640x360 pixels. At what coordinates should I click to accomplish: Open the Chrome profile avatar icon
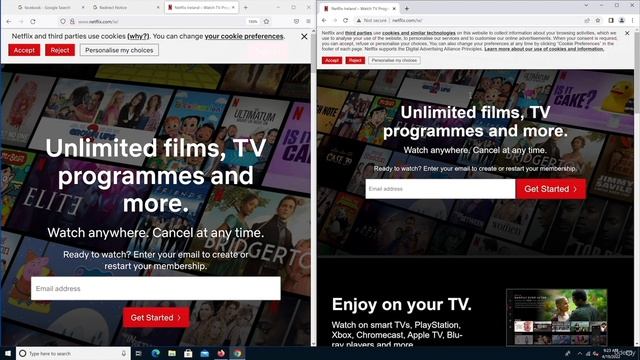point(622,20)
